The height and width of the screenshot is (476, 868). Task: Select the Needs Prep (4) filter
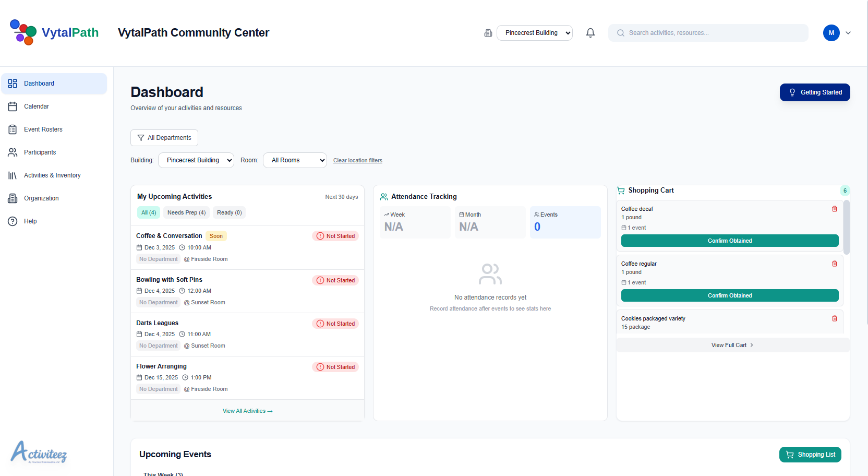(186, 212)
